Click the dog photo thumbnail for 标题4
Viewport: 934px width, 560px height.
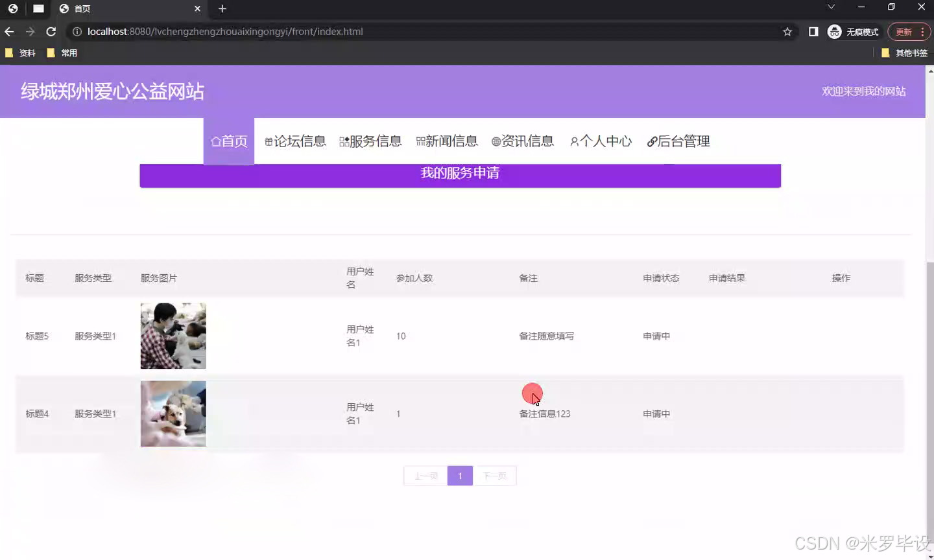(173, 414)
